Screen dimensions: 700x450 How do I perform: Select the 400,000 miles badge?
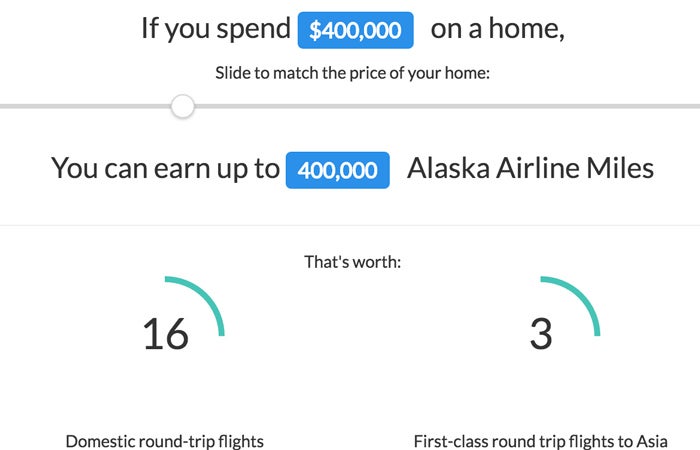coord(338,170)
